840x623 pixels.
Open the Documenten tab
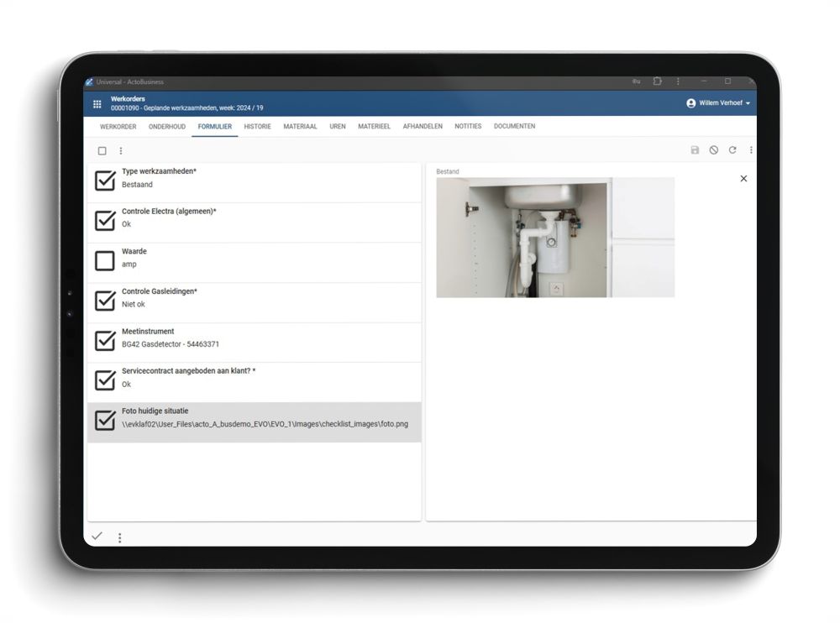(514, 127)
